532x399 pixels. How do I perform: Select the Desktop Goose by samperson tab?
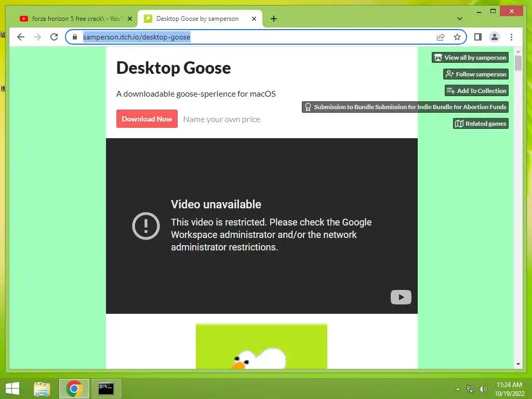click(x=197, y=19)
